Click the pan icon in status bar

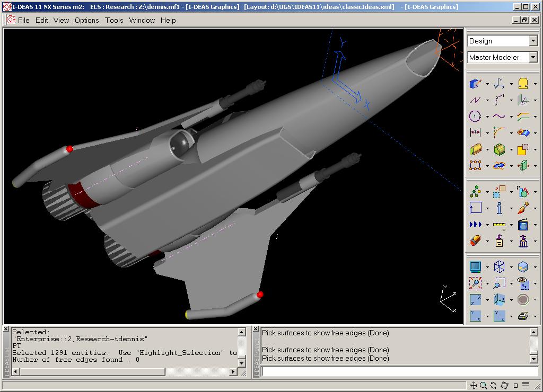473,386
